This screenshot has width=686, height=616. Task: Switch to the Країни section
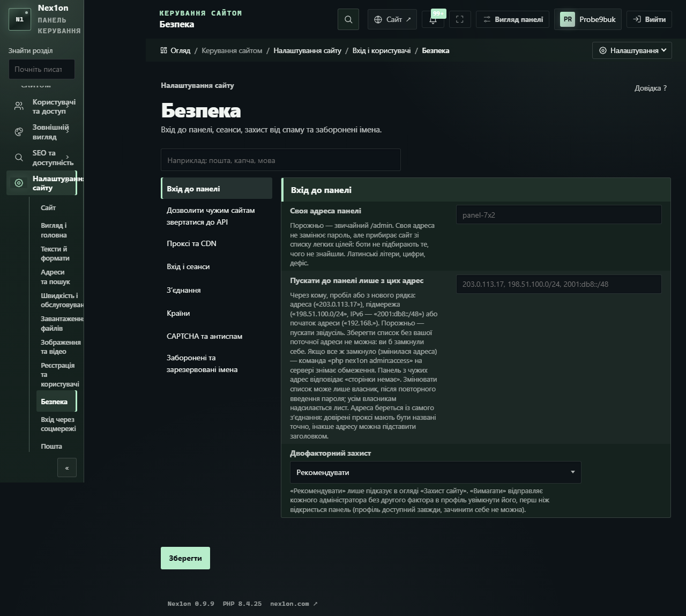217,313
